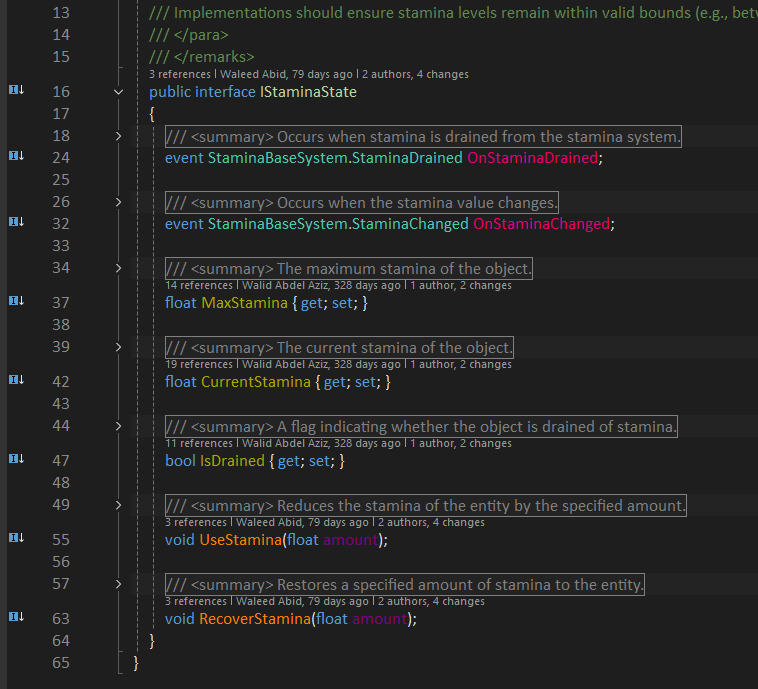The image size is (758, 689).
Task: Click the margin icon on RecoverStamina line
Action: tap(16, 618)
